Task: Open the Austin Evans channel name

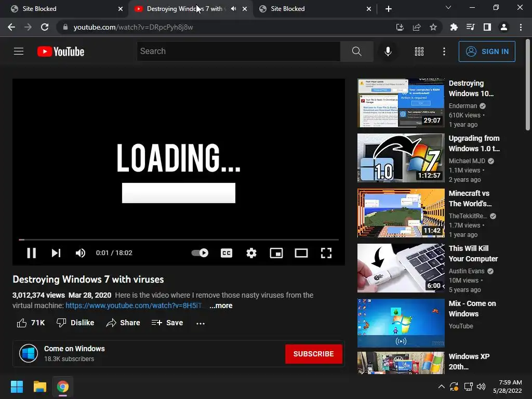Action: tap(467, 271)
